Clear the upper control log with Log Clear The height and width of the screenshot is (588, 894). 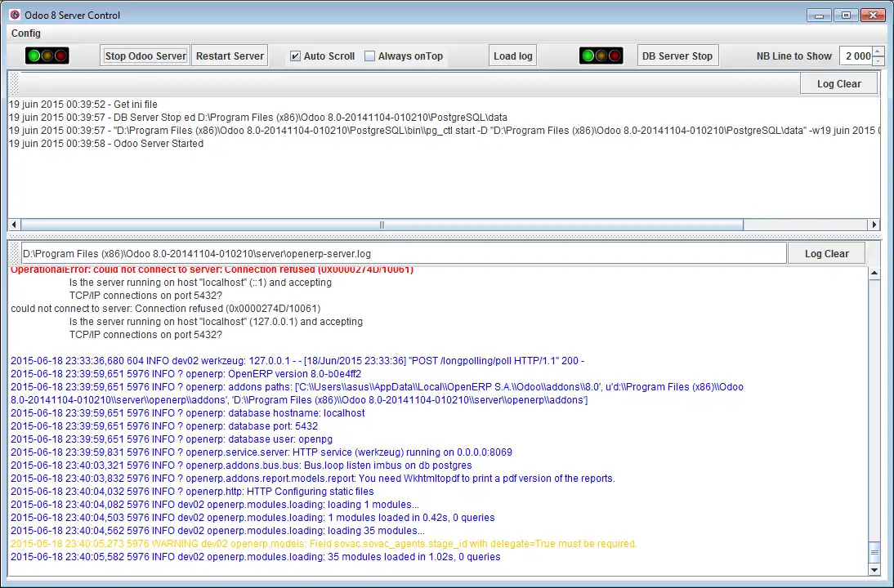pyautogui.click(x=838, y=84)
